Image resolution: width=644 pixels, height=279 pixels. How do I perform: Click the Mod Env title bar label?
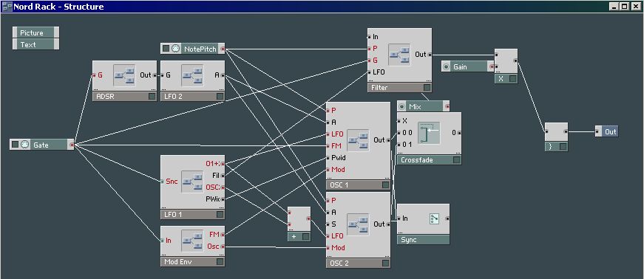click(178, 261)
